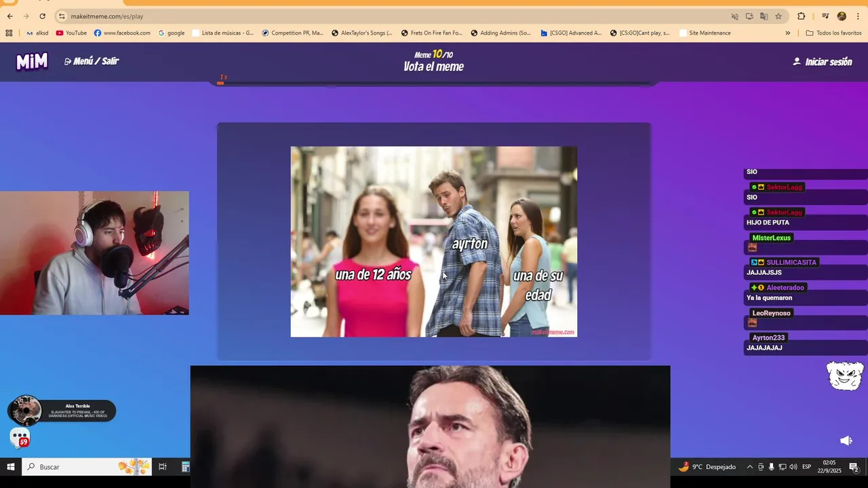868x488 pixels.
Task: Open Todos los favoritos folder
Action: [x=833, y=33]
